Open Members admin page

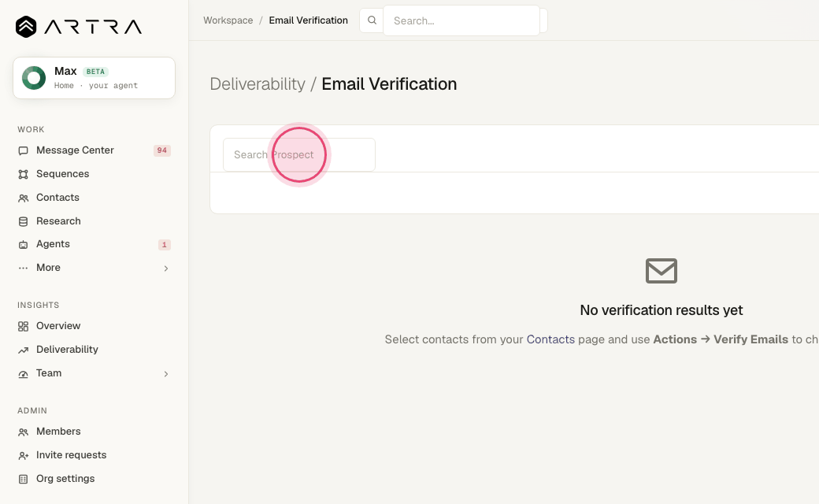coord(94,432)
